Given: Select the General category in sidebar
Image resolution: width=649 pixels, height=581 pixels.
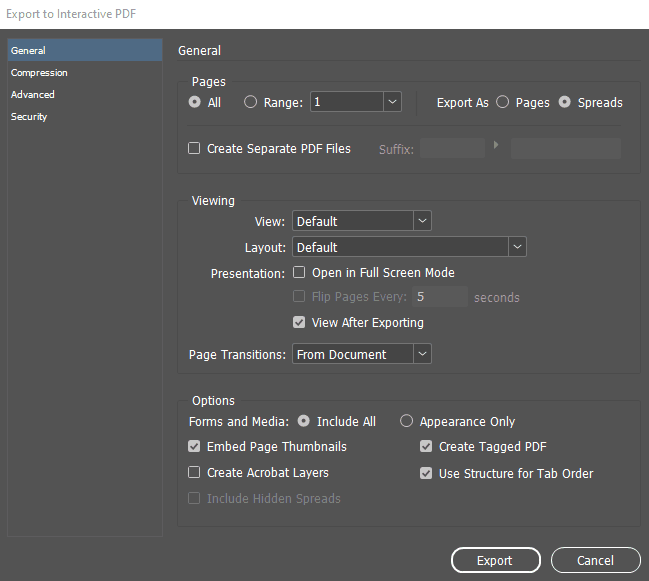Looking at the screenshot, I should tap(84, 50).
